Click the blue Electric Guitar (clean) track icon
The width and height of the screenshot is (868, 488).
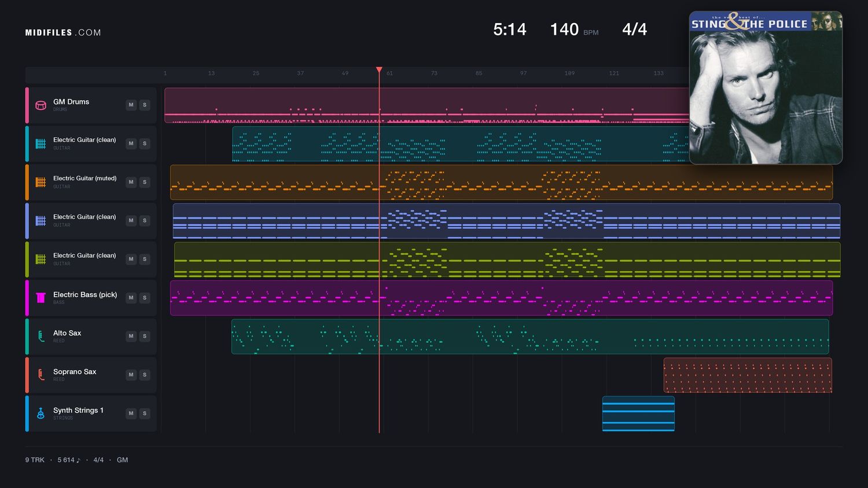coord(41,221)
